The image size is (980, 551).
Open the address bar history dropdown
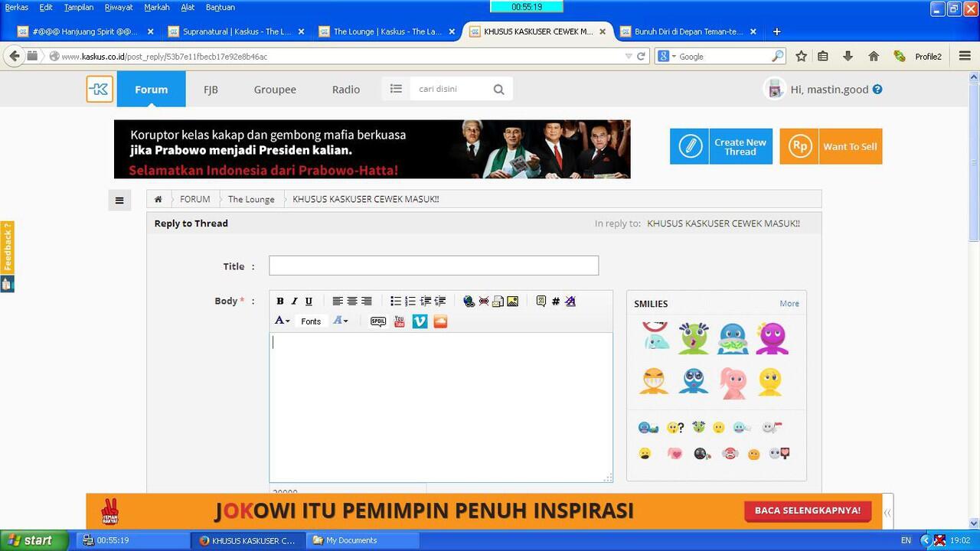(x=628, y=56)
